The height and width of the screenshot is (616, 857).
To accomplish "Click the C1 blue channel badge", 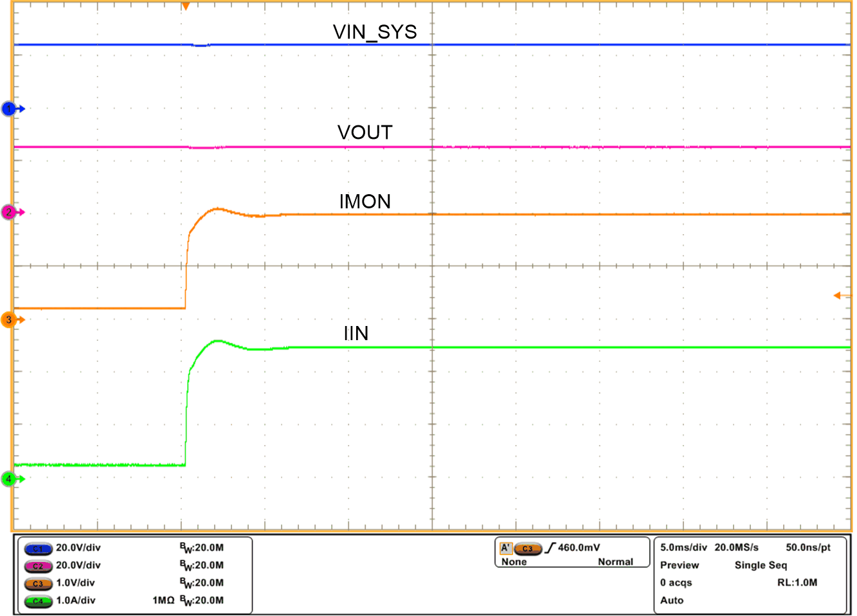I will [38, 548].
